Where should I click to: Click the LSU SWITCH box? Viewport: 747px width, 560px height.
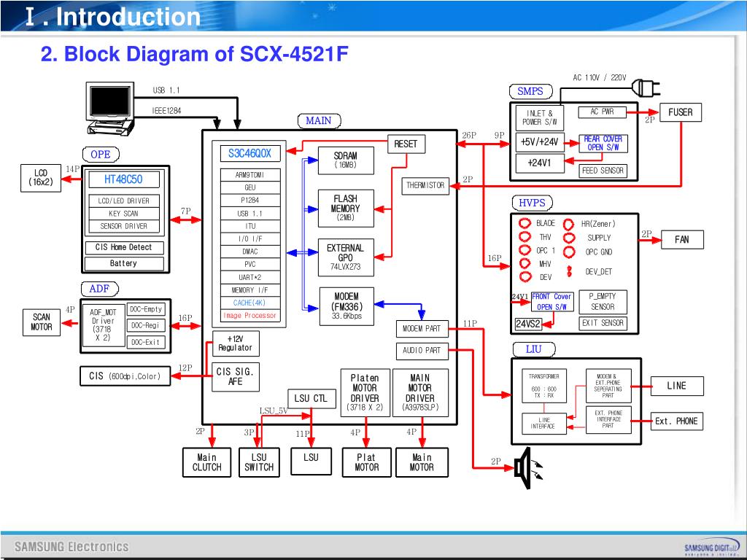[259, 462]
